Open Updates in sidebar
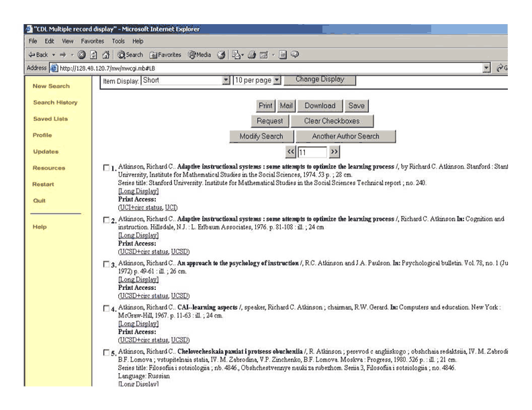Viewport: 532px width, 410px height. [x=46, y=152]
